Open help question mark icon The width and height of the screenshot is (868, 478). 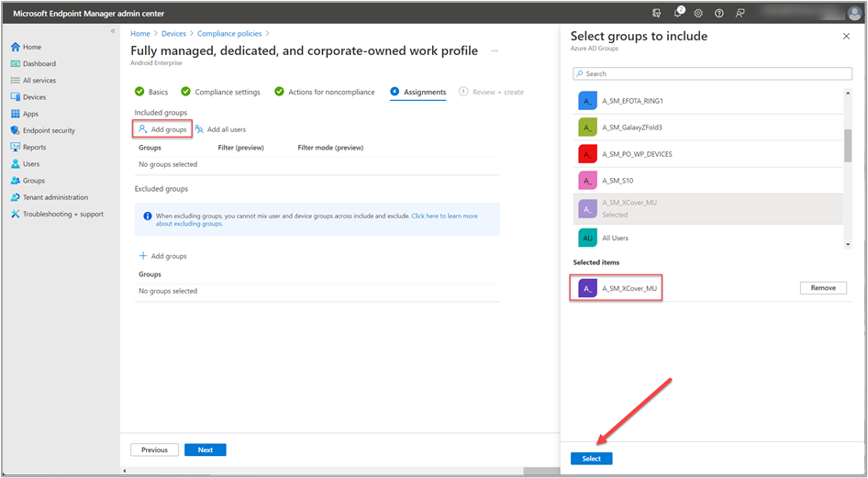tap(719, 13)
